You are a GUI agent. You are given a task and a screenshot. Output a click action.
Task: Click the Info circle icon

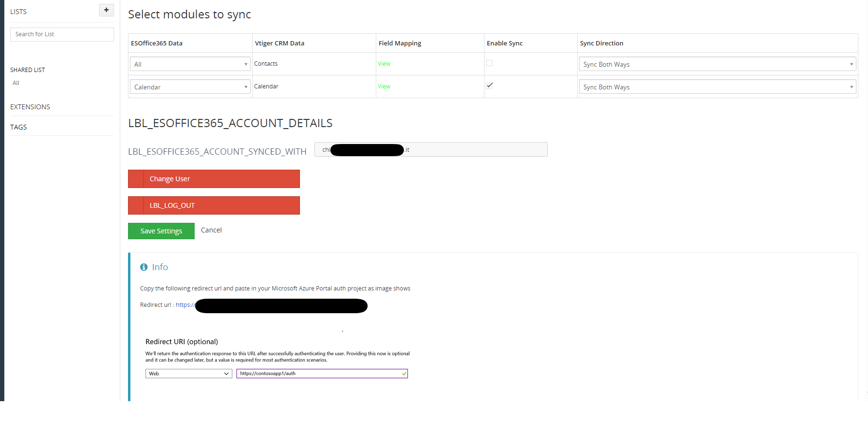[144, 267]
